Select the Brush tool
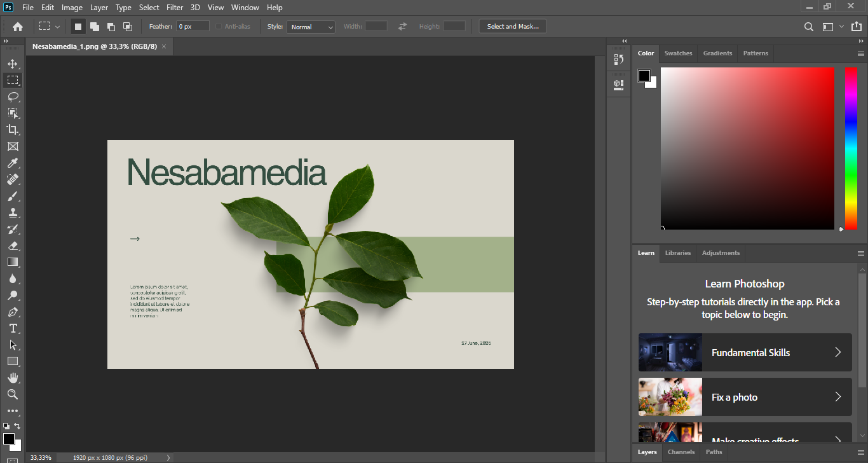Image resolution: width=868 pixels, height=463 pixels. click(13, 197)
